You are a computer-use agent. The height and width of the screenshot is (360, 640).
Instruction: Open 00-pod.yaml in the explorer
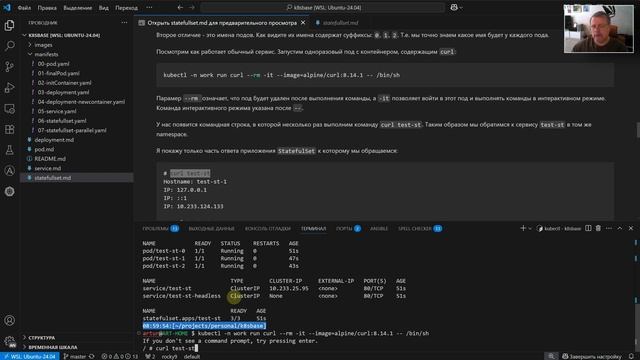tap(53, 64)
